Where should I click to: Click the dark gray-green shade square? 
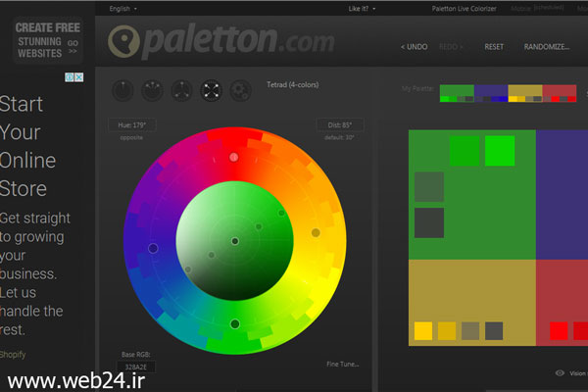429,222
